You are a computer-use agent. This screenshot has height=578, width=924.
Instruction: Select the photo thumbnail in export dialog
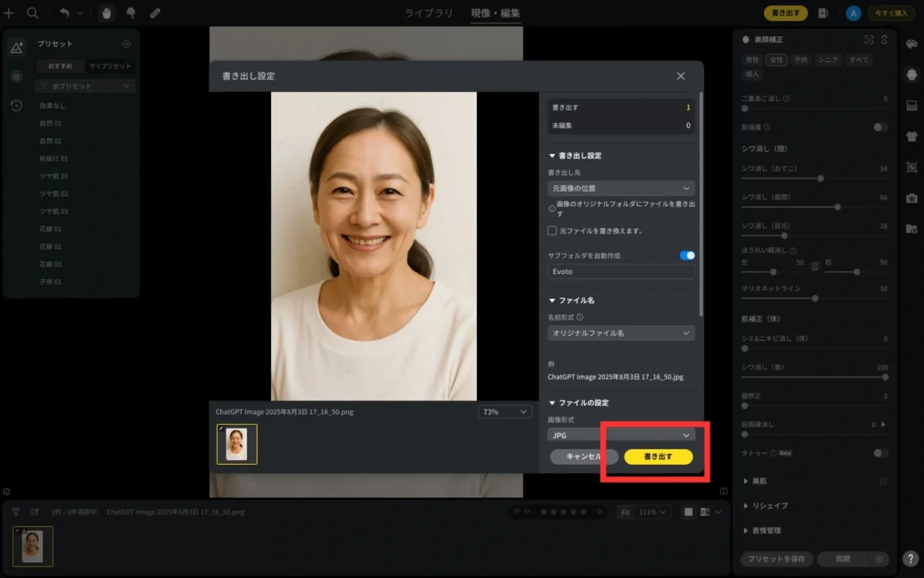point(237,444)
